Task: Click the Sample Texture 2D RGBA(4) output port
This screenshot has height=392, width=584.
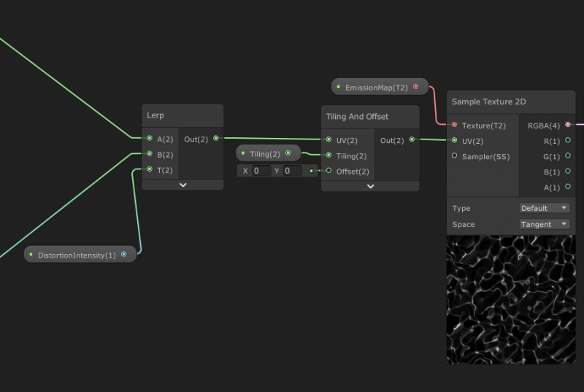Action: [x=568, y=125]
